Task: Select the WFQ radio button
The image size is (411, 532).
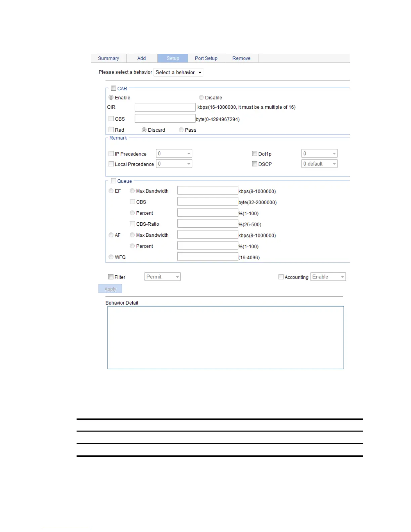Action: coord(111,257)
